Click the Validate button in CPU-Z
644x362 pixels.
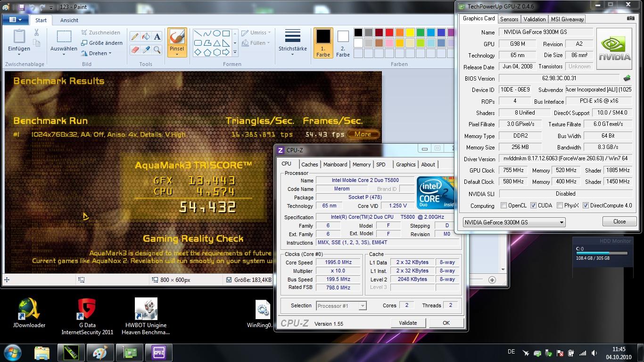click(x=408, y=323)
